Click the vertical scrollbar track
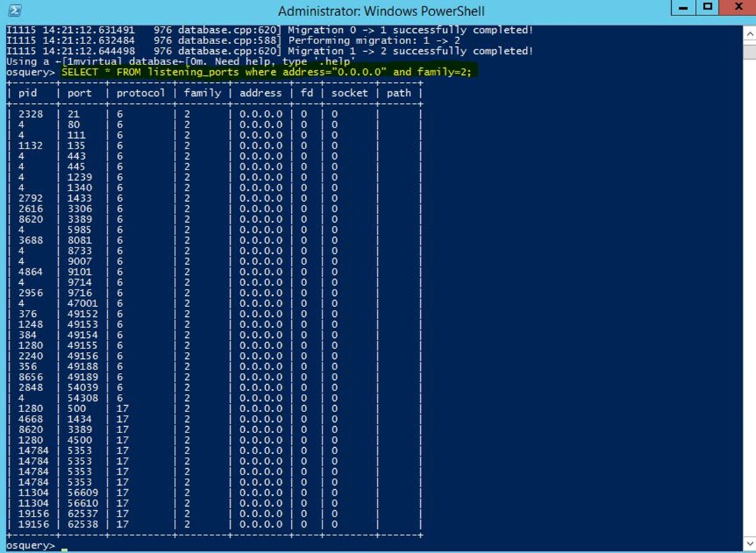 [748, 280]
